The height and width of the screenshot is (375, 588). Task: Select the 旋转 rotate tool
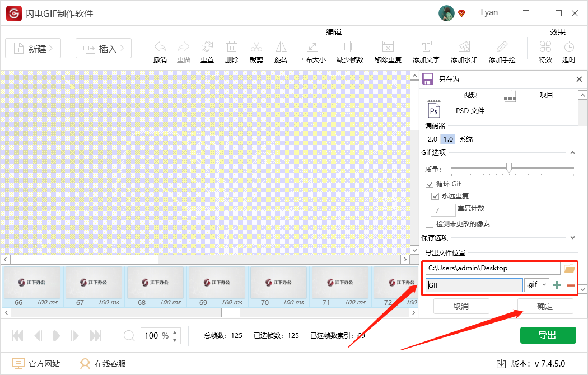[281, 47]
